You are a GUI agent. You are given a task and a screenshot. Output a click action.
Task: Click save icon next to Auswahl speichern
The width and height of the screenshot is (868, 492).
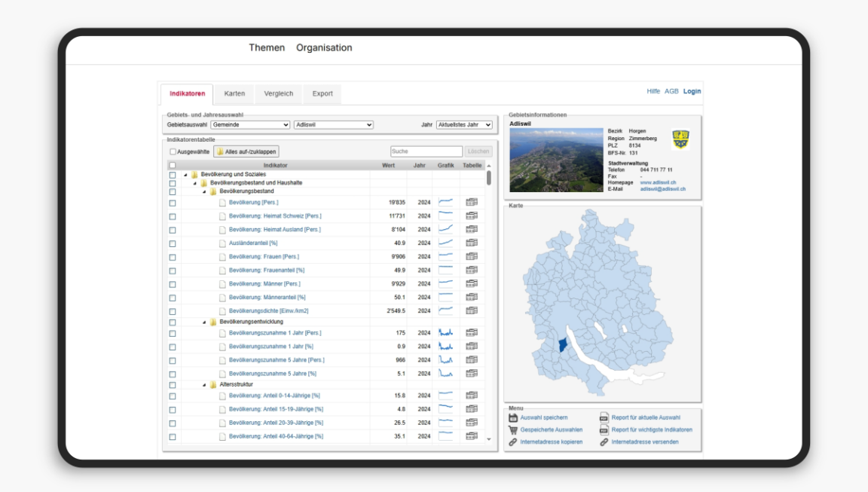513,417
